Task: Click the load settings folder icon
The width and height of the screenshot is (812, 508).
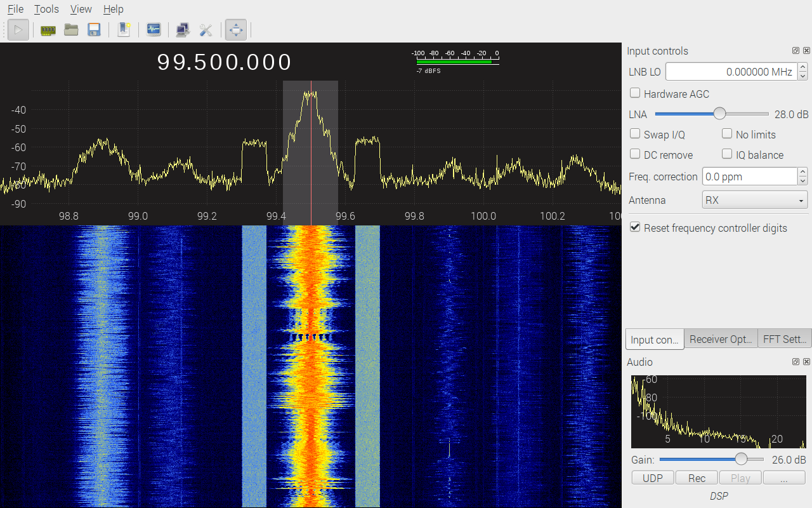Action: (71, 30)
